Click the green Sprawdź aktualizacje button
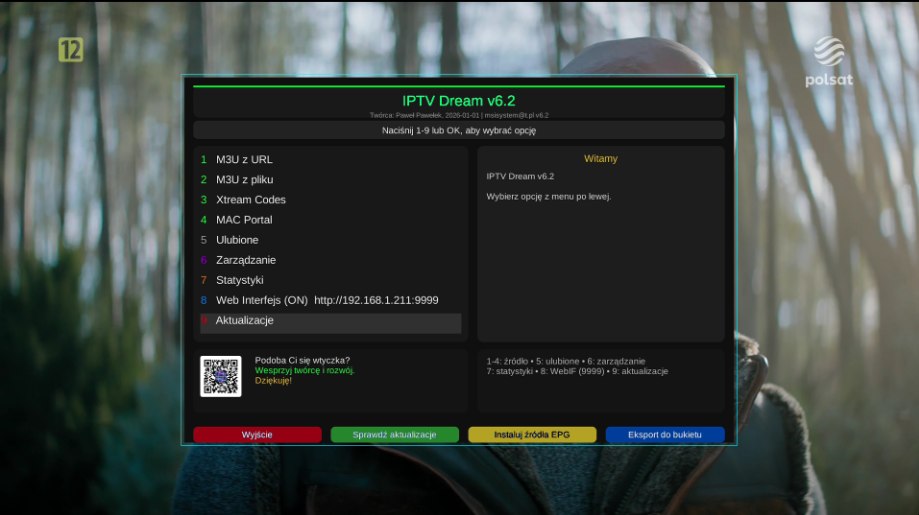The width and height of the screenshot is (919, 515). 394,435
